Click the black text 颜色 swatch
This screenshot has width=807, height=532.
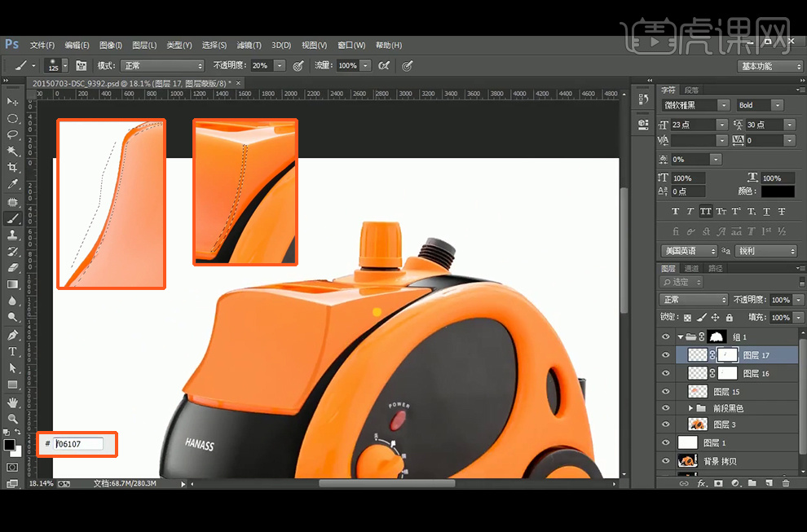click(x=777, y=191)
